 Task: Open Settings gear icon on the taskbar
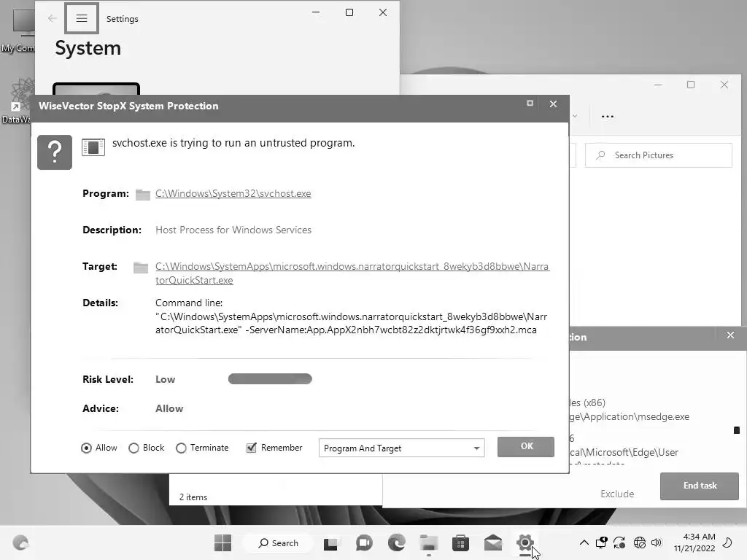(x=525, y=542)
